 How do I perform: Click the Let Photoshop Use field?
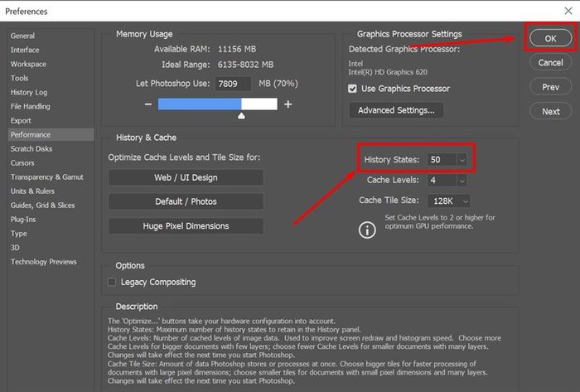click(233, 84)
